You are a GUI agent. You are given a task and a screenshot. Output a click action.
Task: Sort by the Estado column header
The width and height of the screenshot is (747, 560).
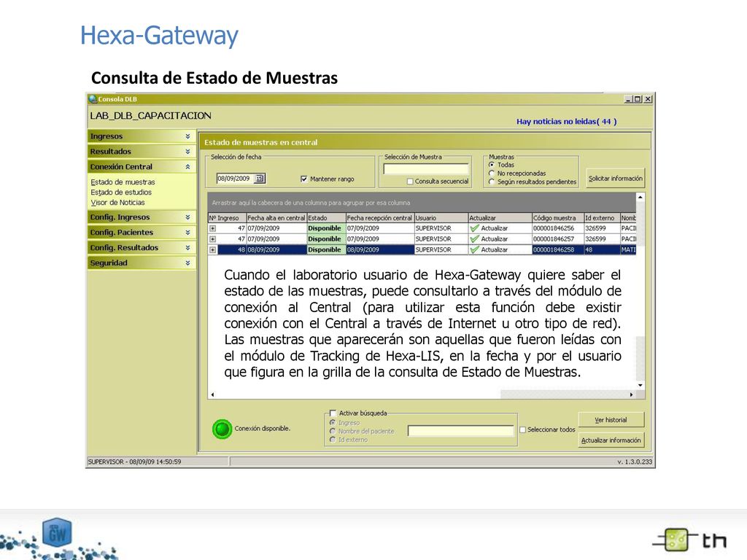pos(326,218)
